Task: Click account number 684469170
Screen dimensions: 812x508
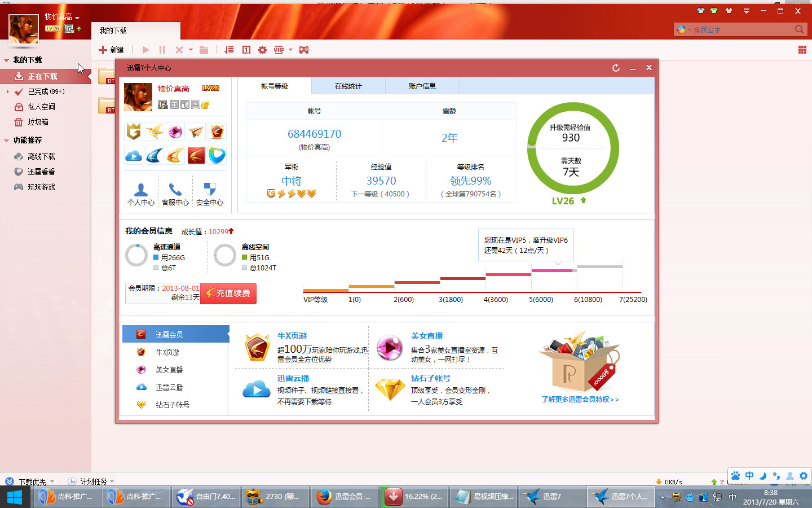Action: click(x=315, y=134)
